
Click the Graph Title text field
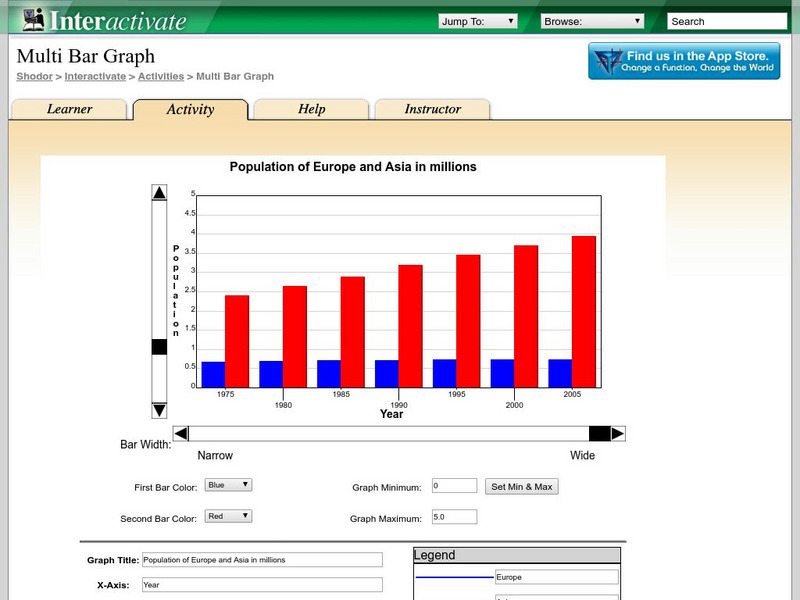pyautogui.click(x=262, y=560)
